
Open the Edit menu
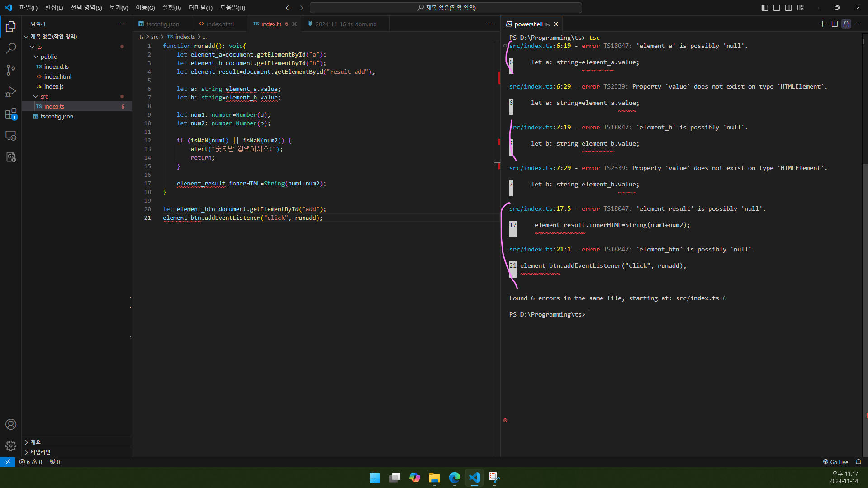54,8
